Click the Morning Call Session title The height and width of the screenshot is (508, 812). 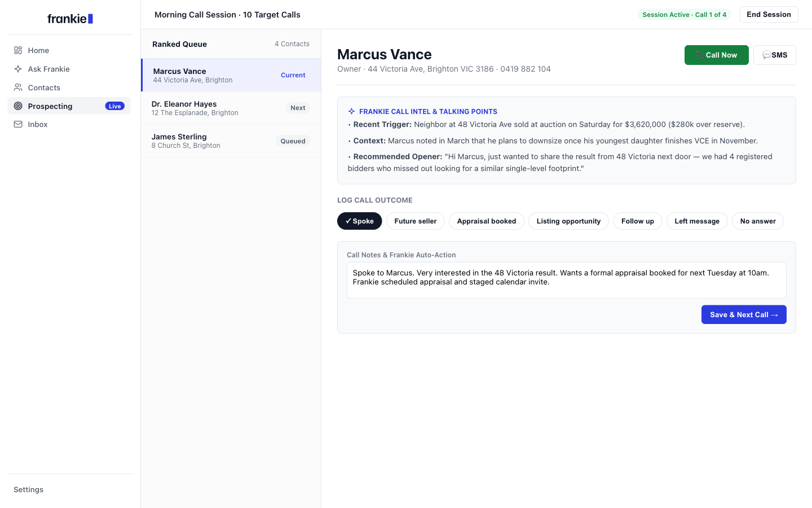227,15
